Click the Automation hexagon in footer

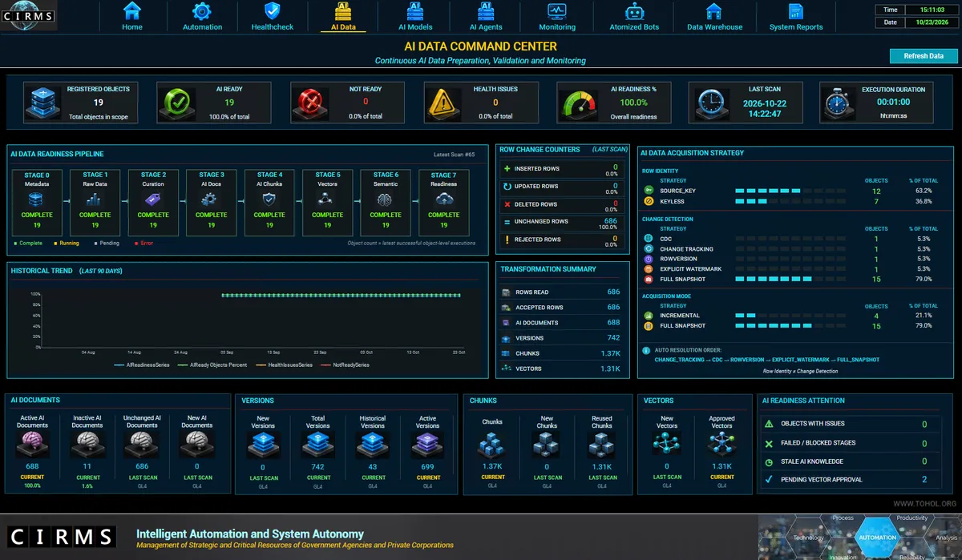tap(877, 537)
